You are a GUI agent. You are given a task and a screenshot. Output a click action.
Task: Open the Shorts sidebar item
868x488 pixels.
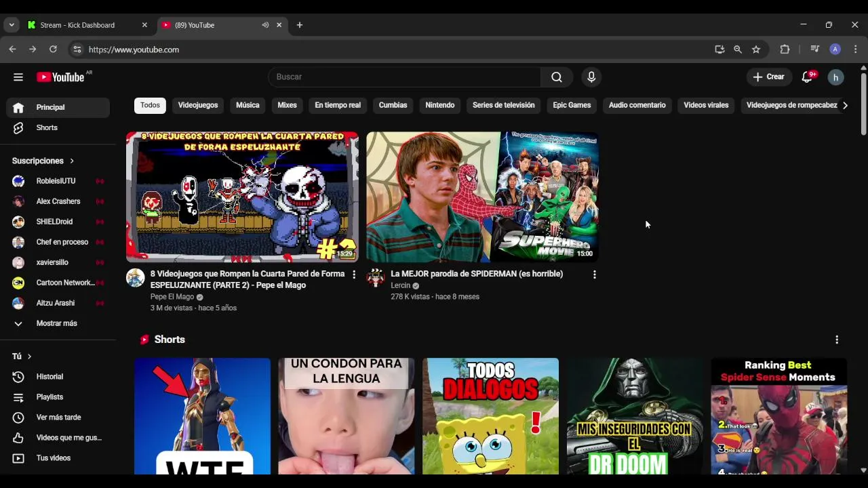[x=58, y=127]
